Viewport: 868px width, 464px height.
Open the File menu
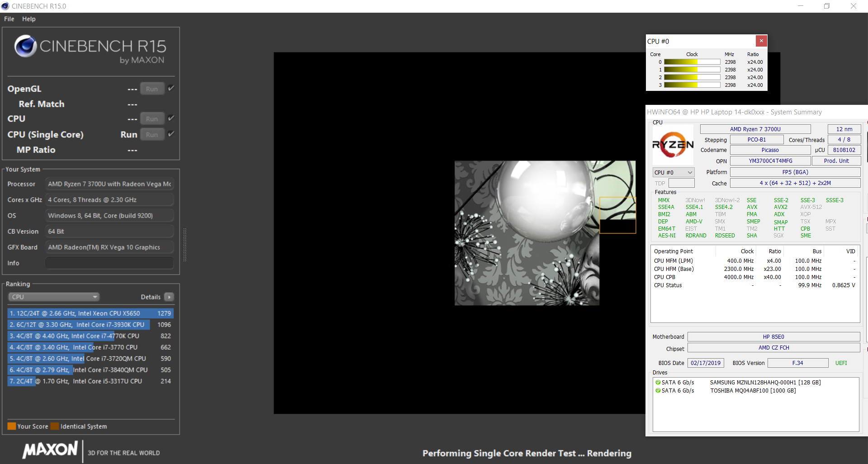(x=9, y=19)
